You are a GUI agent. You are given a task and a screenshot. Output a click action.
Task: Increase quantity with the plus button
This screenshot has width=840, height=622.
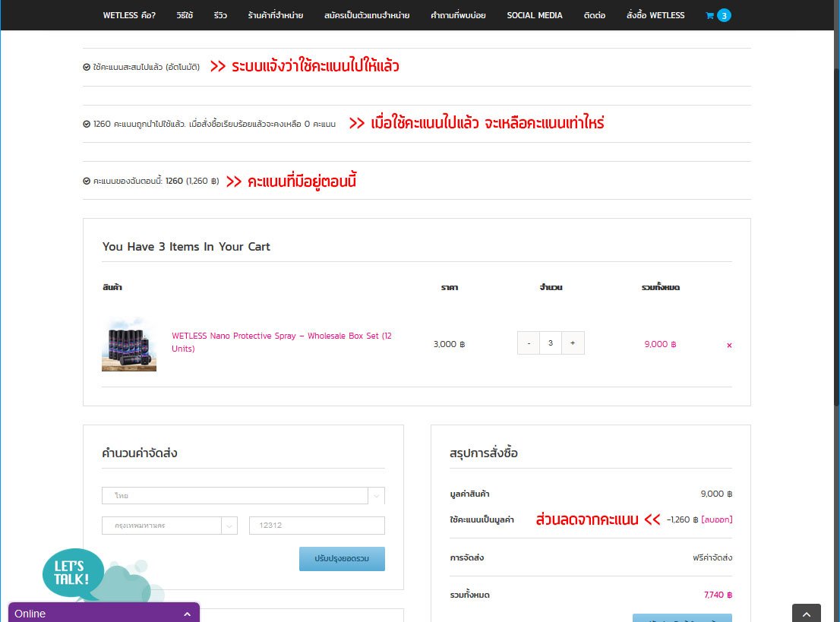tap(573, 343)
